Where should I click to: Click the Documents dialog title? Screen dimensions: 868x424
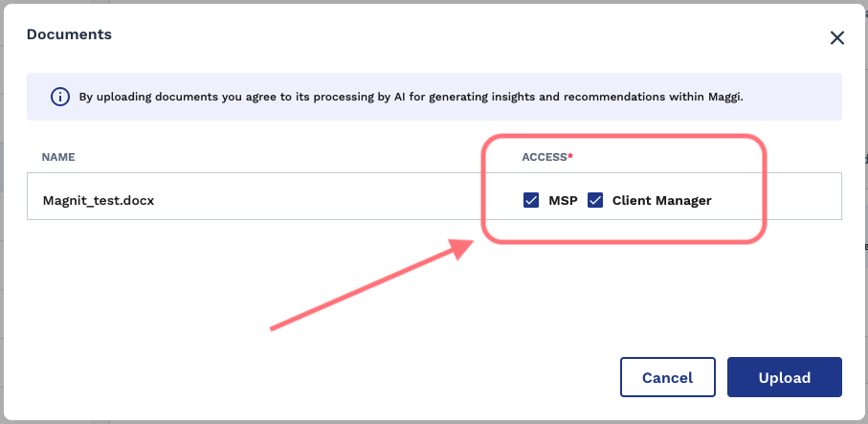pyautogui.click(x=69, y=34)
